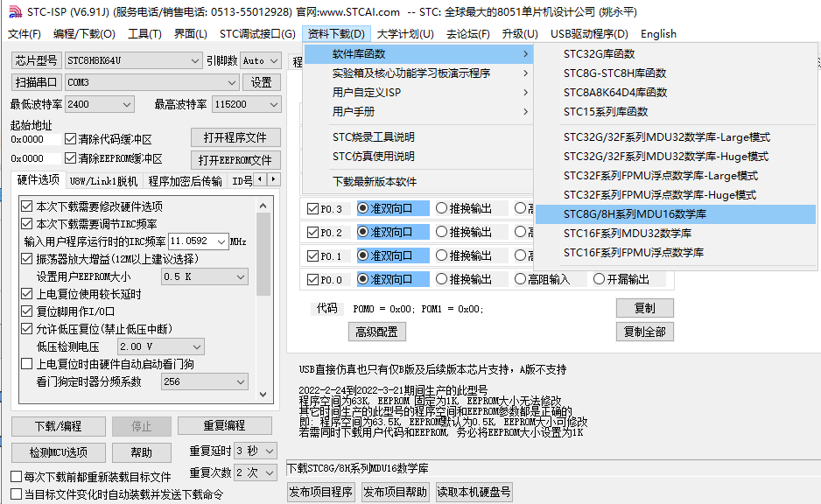Viewport: 821px width, 504px height.
Task: Toggle the P0.3 checkbox
Action: point(312,209)
